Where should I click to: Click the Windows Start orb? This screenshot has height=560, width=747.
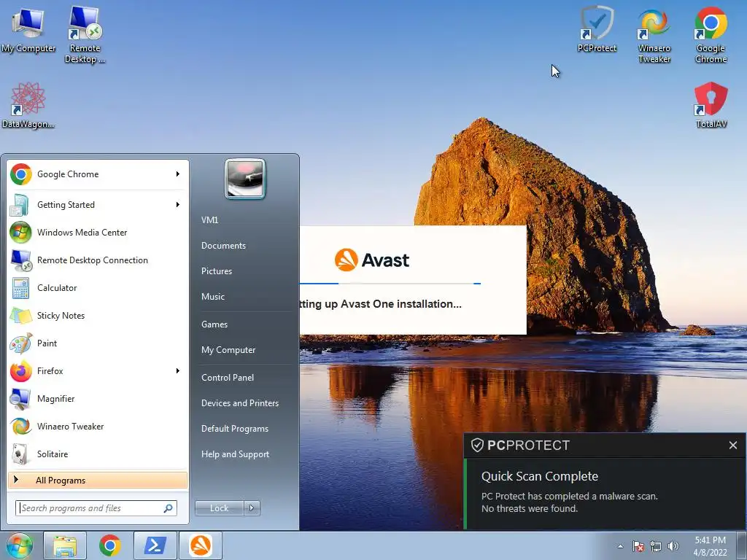[20, 545]
